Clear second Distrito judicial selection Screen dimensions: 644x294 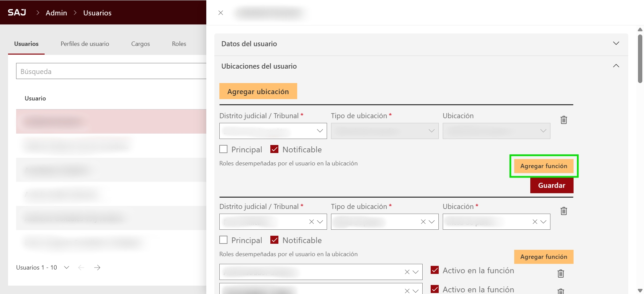(x=311, y=222)
